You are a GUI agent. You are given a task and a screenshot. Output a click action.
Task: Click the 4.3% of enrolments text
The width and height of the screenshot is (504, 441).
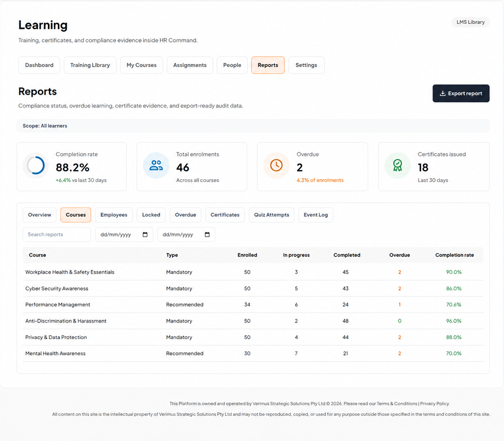click(320, 180)
